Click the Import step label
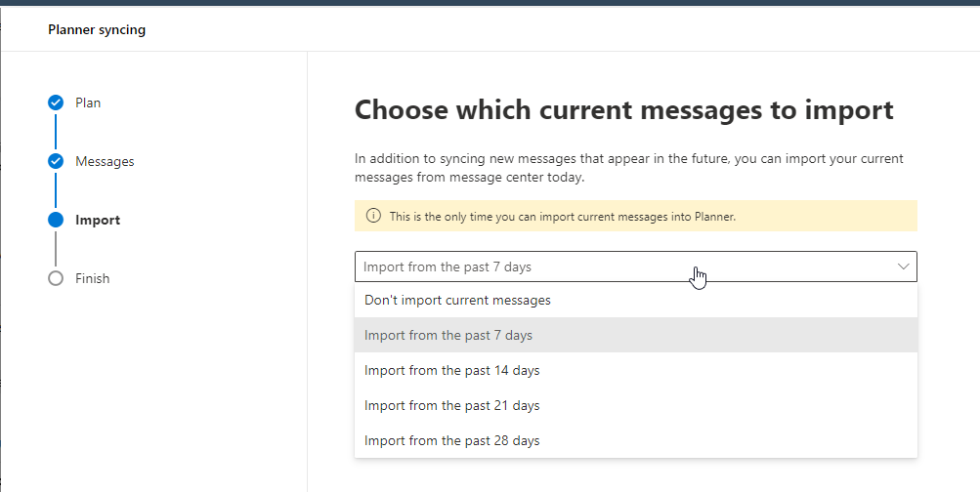Image resolution: width=980 pixels, height=492 pixels. tap(98, 220)
